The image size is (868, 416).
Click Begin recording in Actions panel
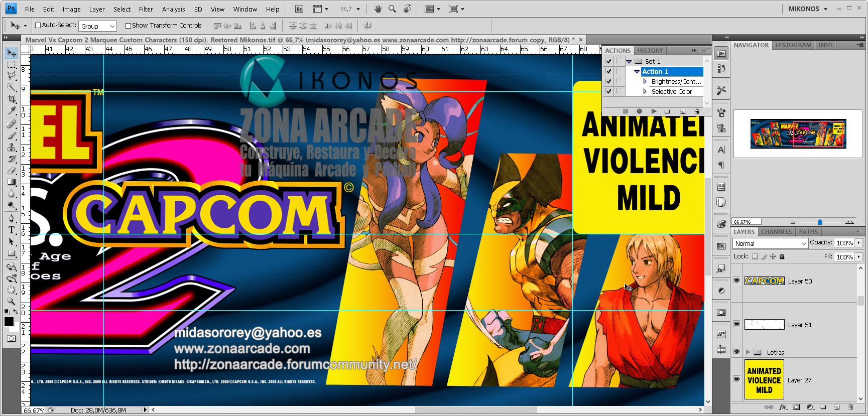639,111
